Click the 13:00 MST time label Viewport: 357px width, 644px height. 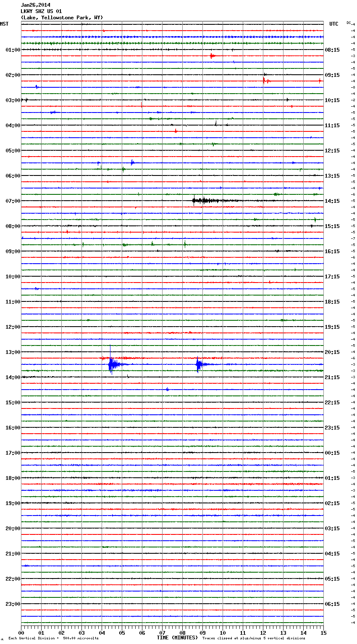tap(13, 352)
